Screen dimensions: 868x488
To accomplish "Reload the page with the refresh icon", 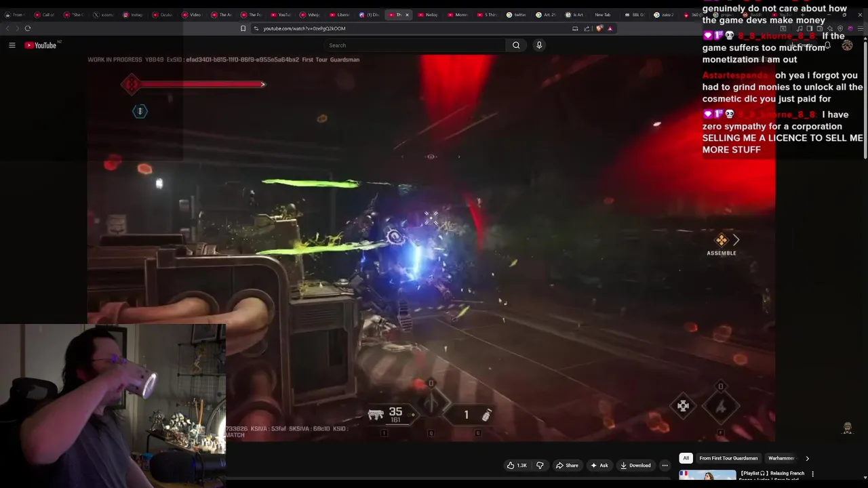I will 28,28.
